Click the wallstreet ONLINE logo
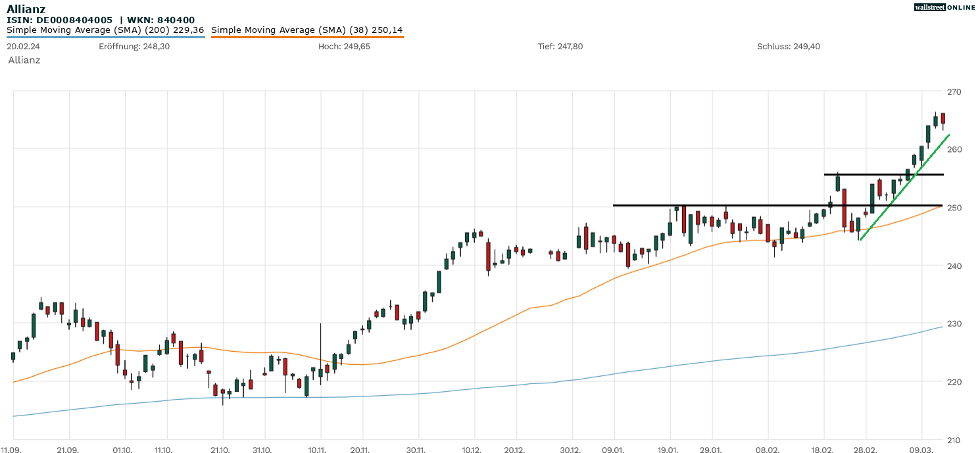The height and width of the screenshot is (453, 980). (944, 7)
